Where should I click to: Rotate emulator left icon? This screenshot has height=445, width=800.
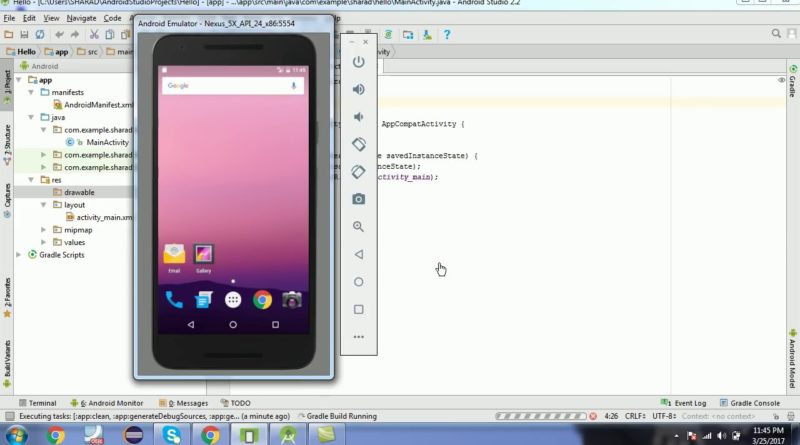click(x=359, y=144)
